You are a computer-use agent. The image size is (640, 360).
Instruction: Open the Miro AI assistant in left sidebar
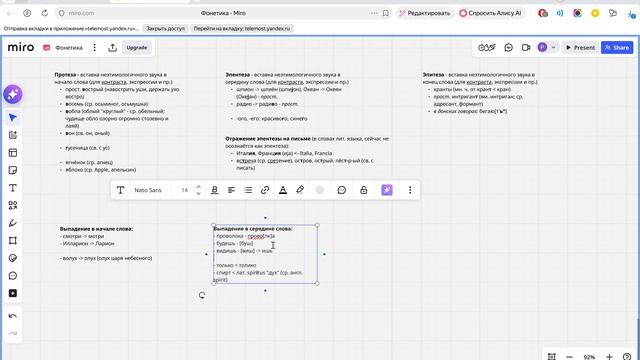coord(13,94)
